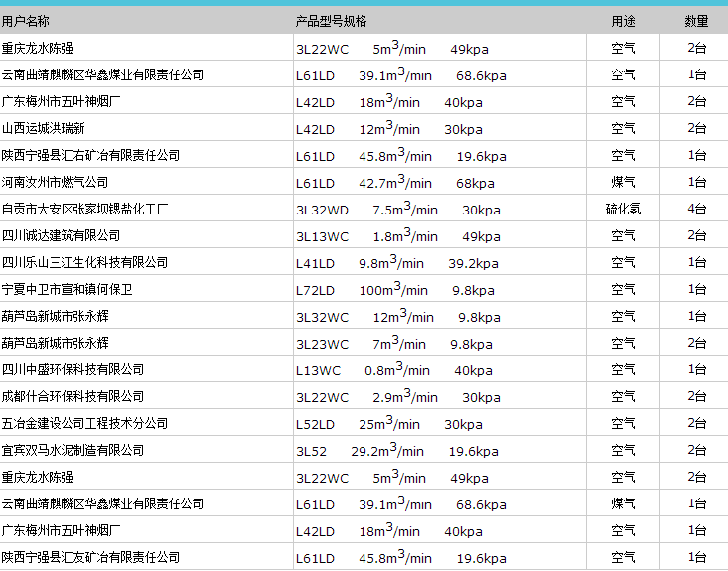Click 2台 in the 成都什合环保科技有限公司 row

[x=697, y=396]
